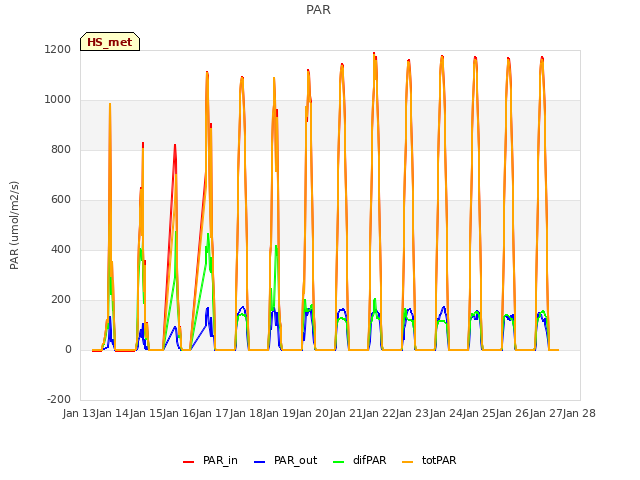640x480 pixels.
Task: Click the 400 y-axis tick label
Action: tap(61, 250)
